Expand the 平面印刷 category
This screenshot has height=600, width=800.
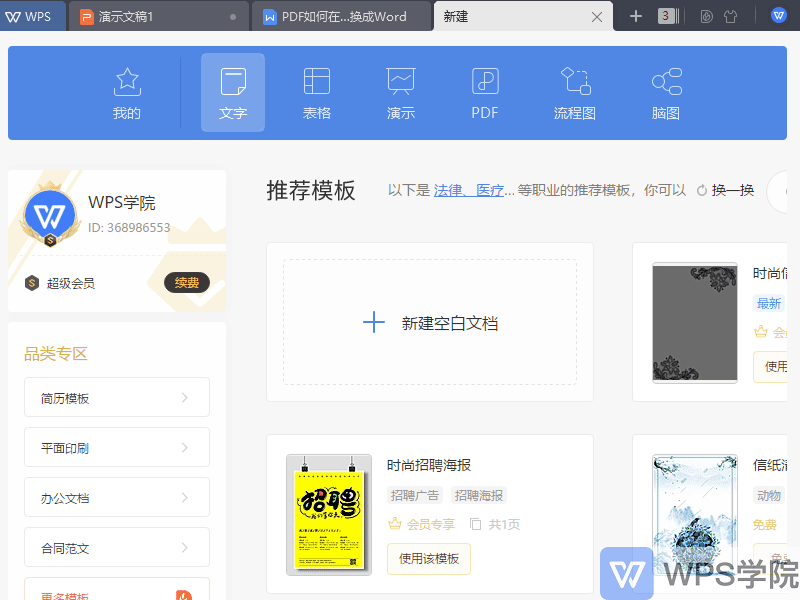pyautogui.click(x=116, y=447)
